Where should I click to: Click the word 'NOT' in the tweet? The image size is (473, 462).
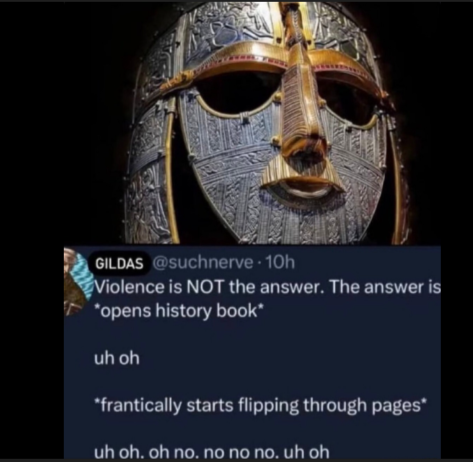(x=204, y=287)
